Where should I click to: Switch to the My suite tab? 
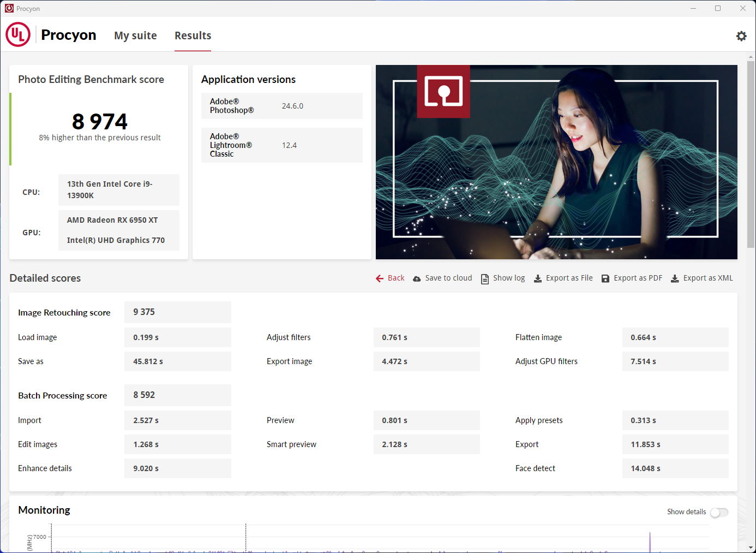click(135, 36)
